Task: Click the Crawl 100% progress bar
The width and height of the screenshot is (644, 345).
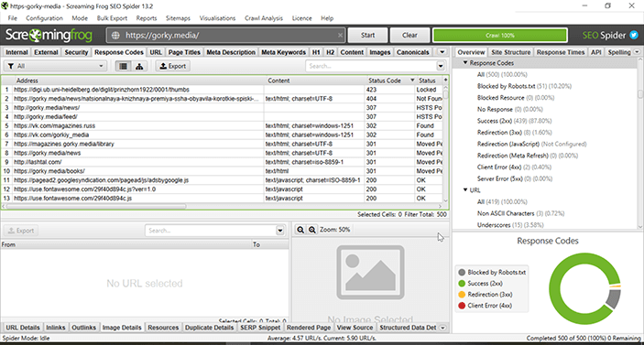Action: [x=500, y=36]
